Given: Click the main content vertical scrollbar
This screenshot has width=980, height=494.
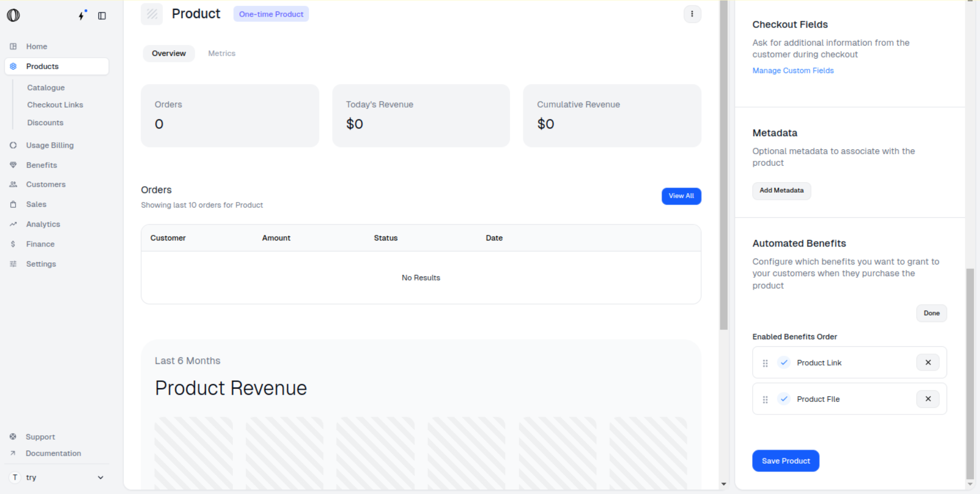Looking at the screenshot, I should [x=724, y=165].
